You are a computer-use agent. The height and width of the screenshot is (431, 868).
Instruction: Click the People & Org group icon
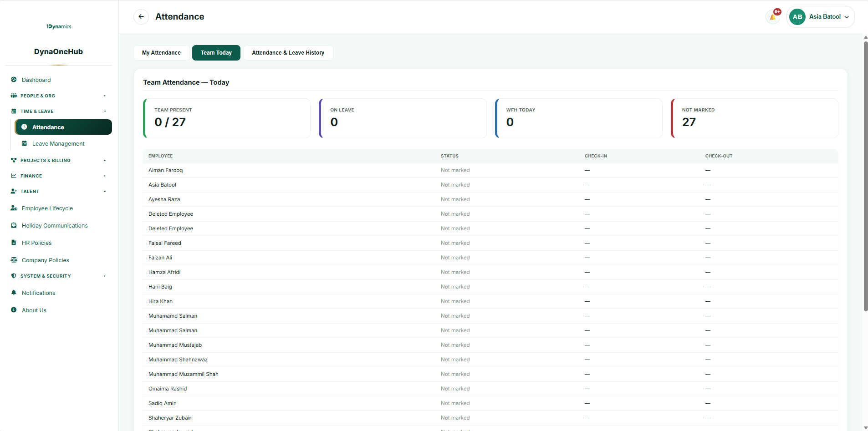(14, 96)
